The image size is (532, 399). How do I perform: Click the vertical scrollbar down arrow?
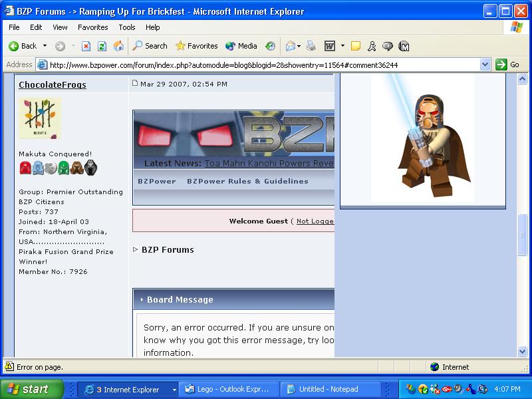[x=522, y=352]
